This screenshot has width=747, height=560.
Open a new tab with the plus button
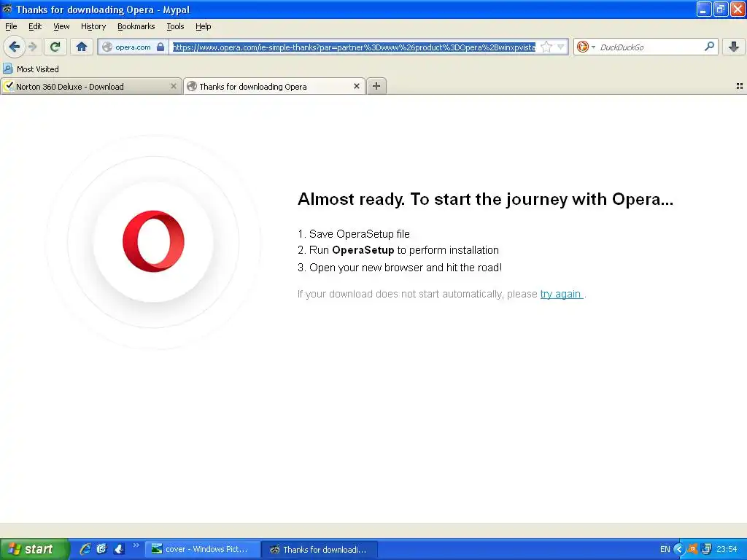pyautogui.click(x=376, y=86)
